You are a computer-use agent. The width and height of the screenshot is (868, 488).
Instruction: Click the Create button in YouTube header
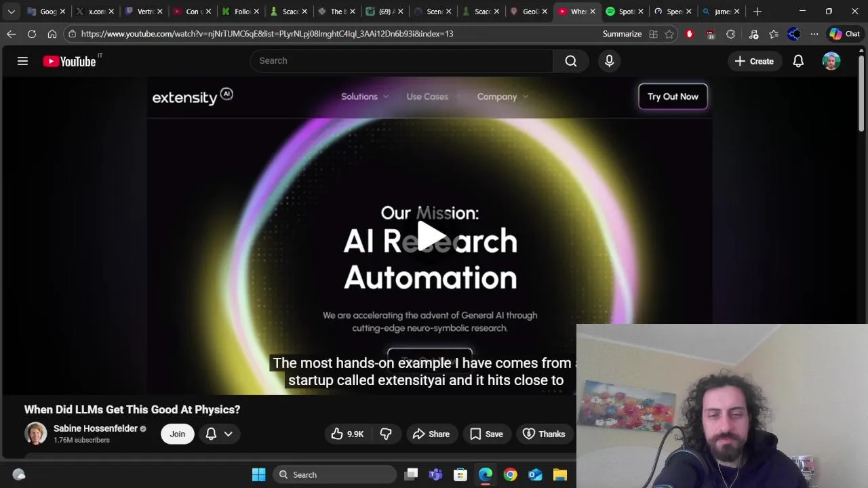click(754, 61)
